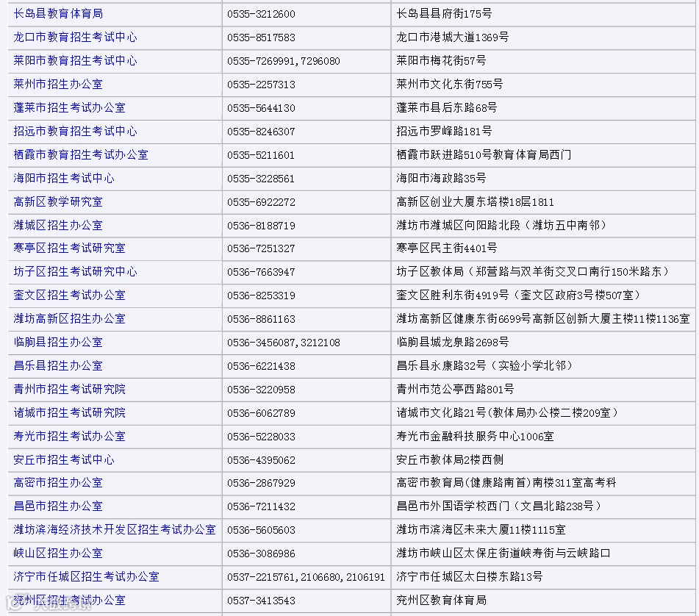Screen dimensions: 699x616
Task: Select phone number 0535-8517583
Action: click(261, 38)
